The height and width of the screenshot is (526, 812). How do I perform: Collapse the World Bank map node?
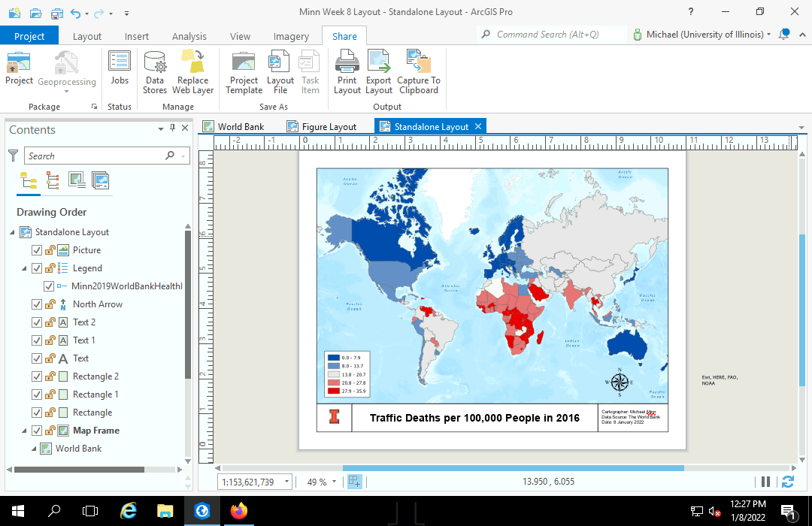[x=34, y=449]
